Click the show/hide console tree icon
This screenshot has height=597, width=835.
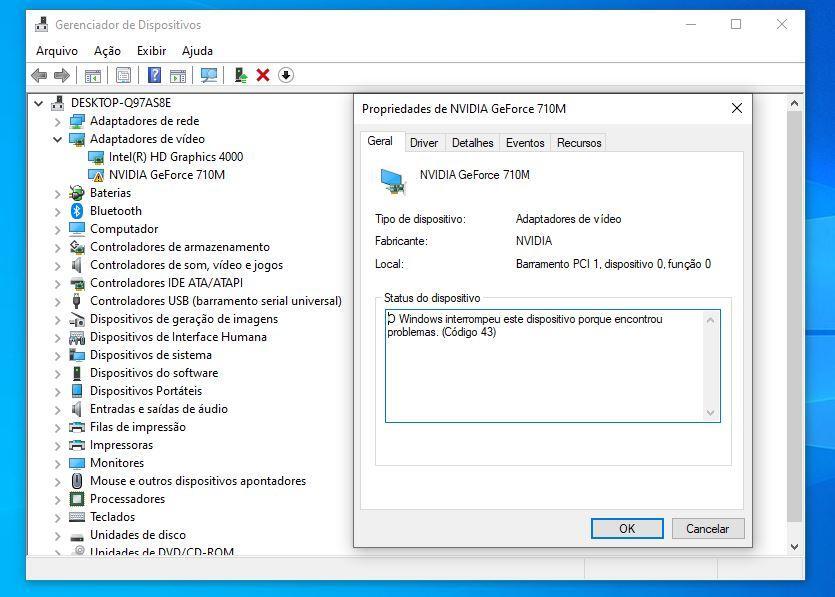(x=93, y=76)
